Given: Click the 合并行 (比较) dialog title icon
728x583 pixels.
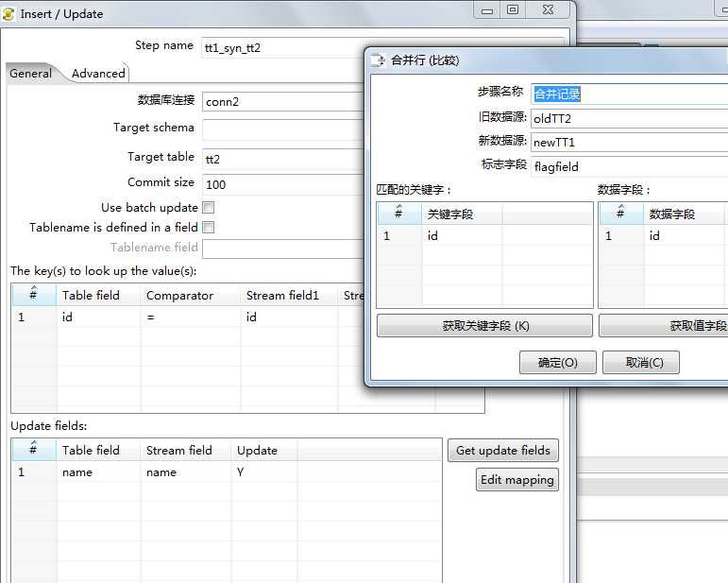Looking at the screenshot, I should (x=378, y=60).
